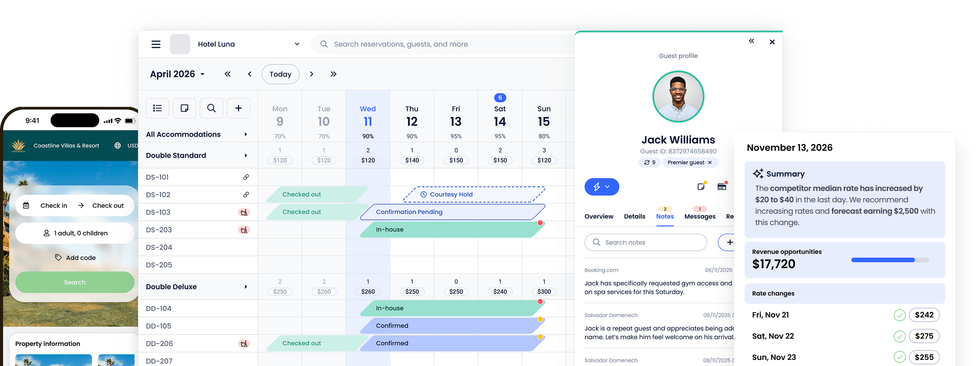Toggle the Sat, Nov 22 rate checkmark
Image resolution: width=980 pixels, height=366 pixels.
(x=899, y=336)
